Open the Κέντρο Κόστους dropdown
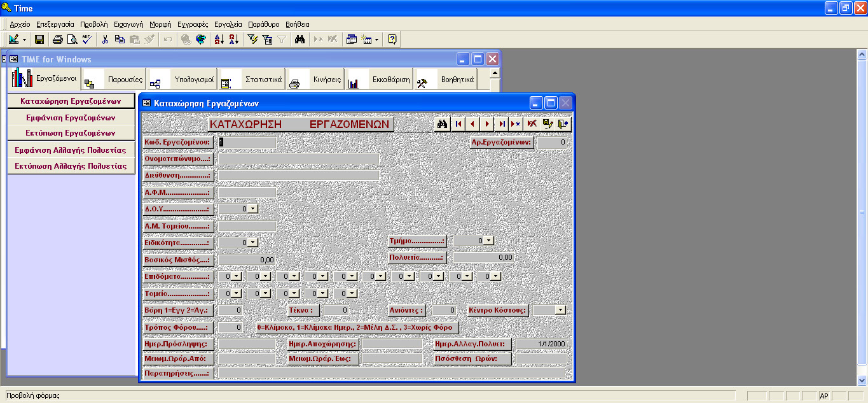The height and width of the screenshot is (403, 868). [x=560, y=310]
